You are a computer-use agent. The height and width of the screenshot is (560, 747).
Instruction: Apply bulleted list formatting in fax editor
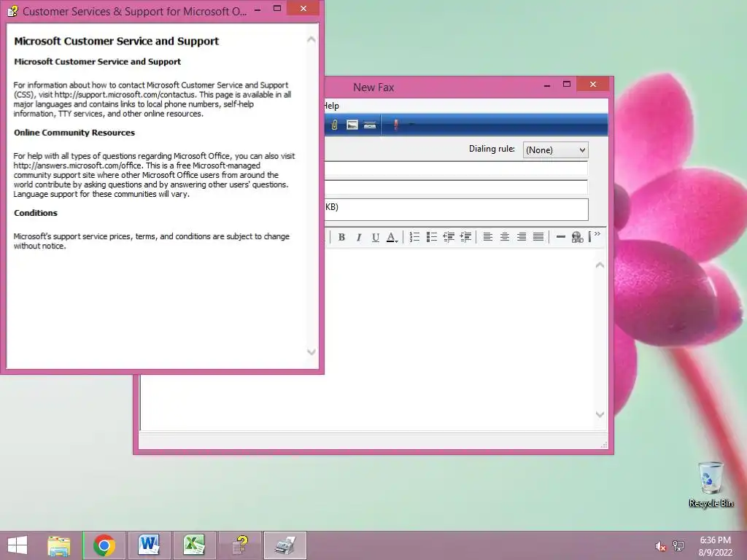tap(432, 237)
